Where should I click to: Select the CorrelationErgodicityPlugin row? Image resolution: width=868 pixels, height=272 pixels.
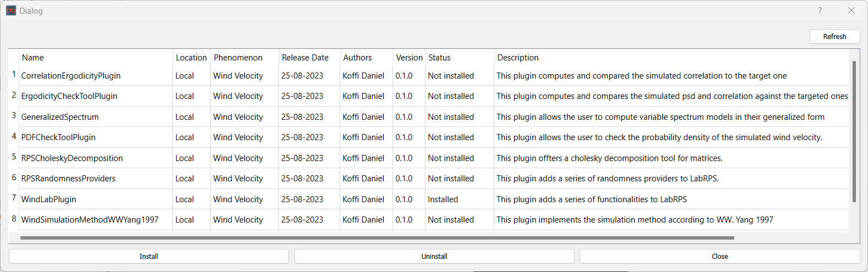pos(70,76)
